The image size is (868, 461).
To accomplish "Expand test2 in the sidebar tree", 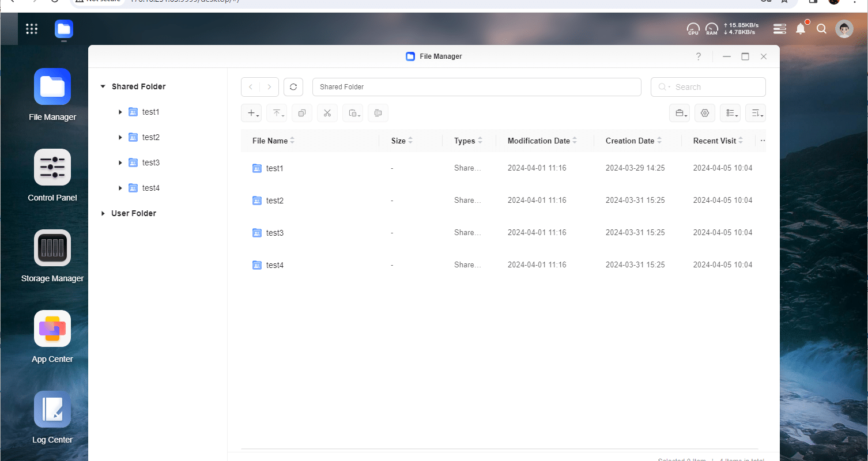I will click(120, 137).
